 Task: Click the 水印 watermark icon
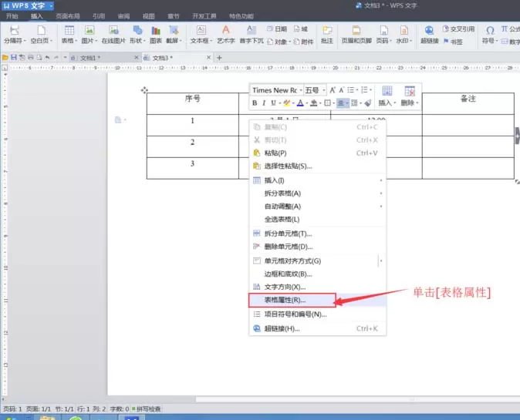tap(404, 35)
